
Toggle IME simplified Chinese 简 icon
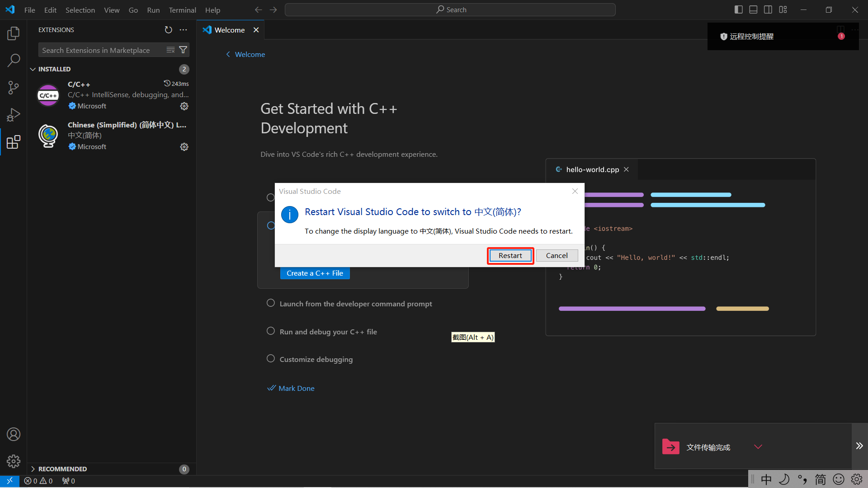[x=821, y=479]
